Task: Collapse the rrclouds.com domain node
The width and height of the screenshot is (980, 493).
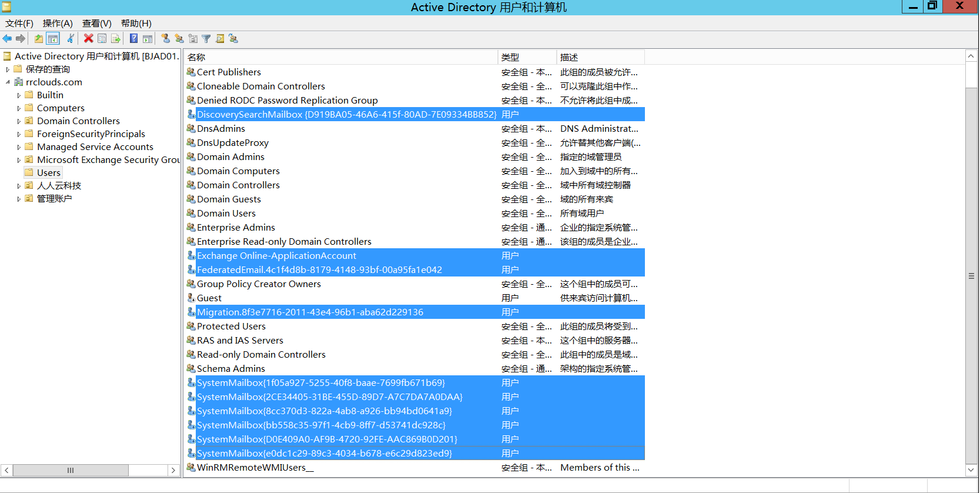Action: pos(8,82)
